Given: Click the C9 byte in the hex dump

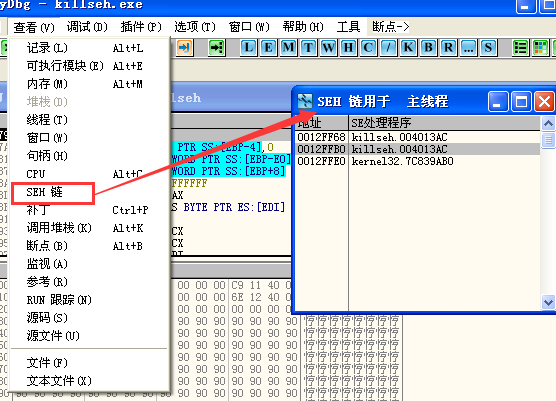Looking at the screenshot, I should coord(237,285).
